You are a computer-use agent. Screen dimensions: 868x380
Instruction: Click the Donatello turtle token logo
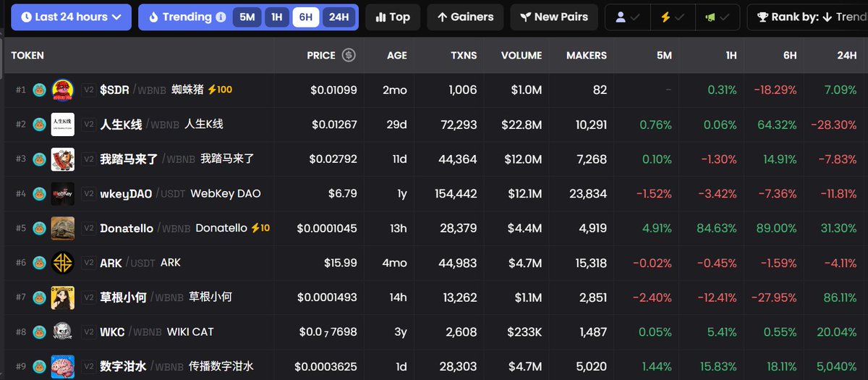[63, 228]
